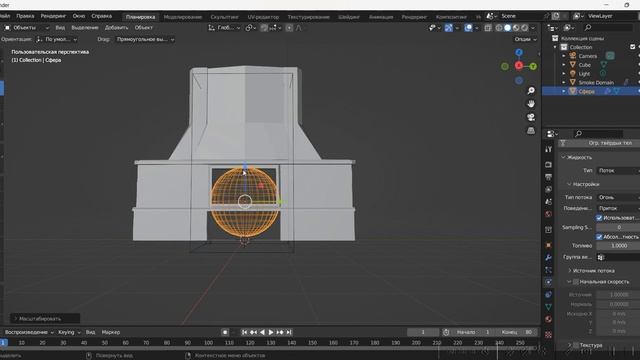Open the Рендеринг menu

click(53, 16)
